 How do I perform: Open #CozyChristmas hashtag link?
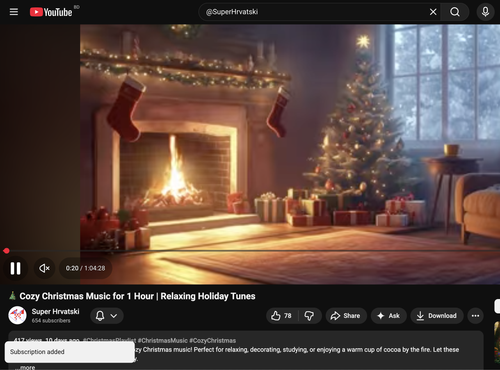pyautogui.click(x=213, y=341)
